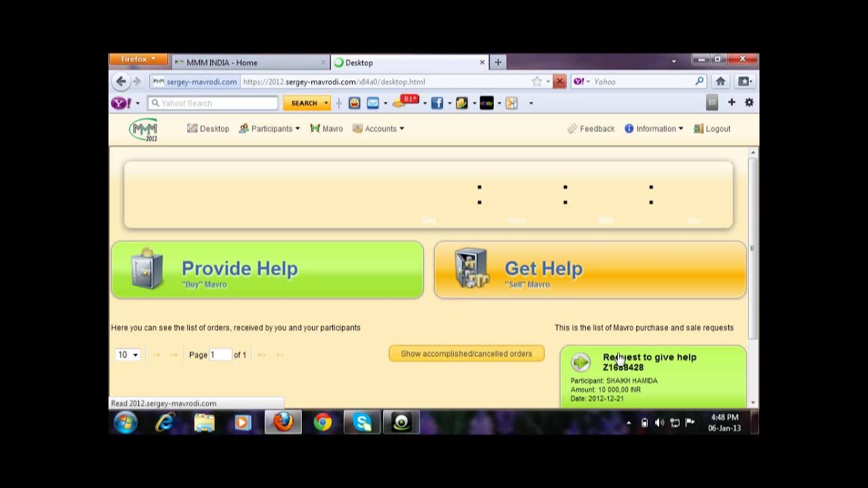Expand the mail icon dropdown arrow
Screen dimensions: 868x488
click(x=385, y=104)
